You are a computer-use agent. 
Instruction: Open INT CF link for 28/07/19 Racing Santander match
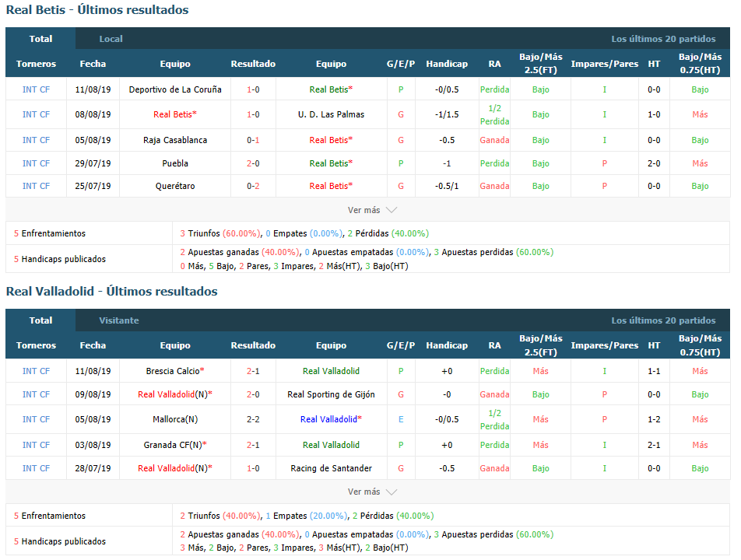[36, 468]
